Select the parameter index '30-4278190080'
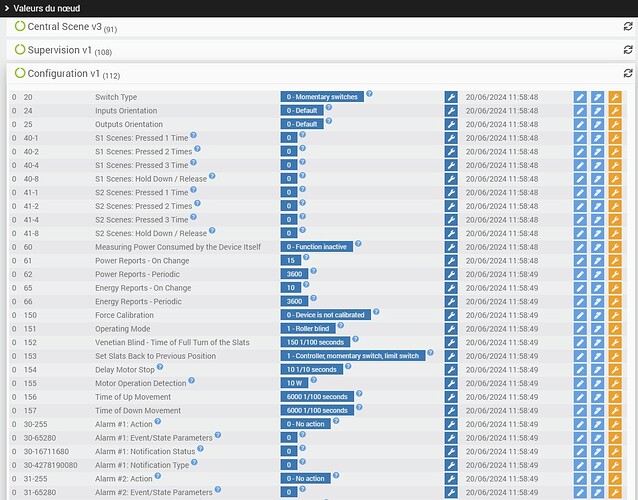The height and width of the screenshot is (500, 638). click(x=50, y=465)
